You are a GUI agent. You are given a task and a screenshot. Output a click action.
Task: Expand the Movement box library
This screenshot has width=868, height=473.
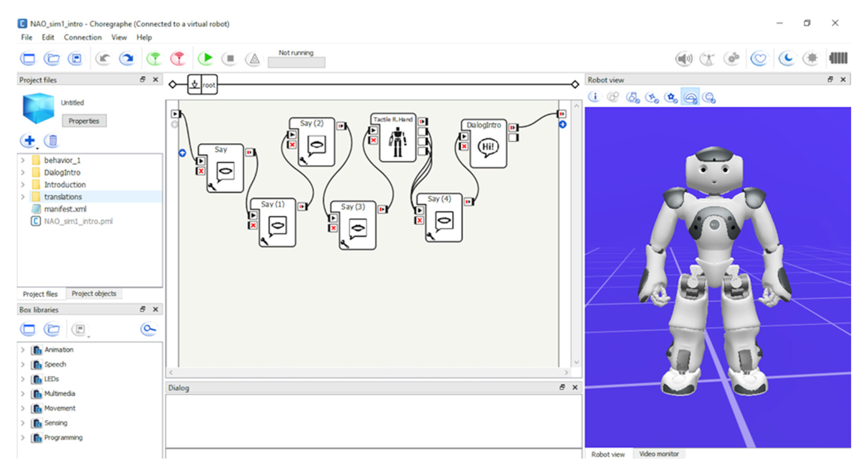[x=22, y=408]
